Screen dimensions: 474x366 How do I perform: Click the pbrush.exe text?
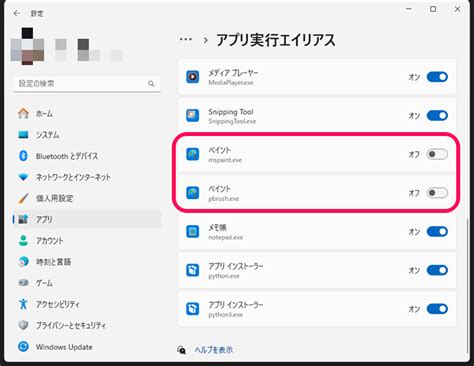[224, 199]
